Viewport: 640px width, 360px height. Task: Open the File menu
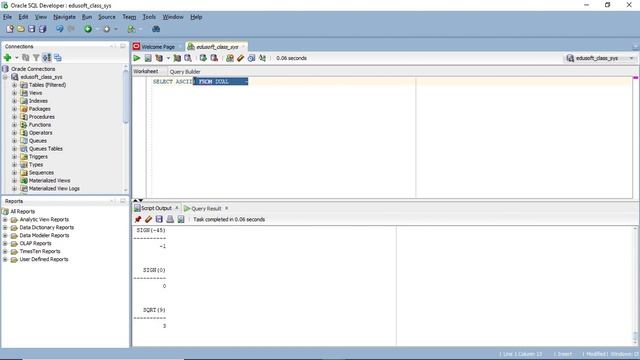7,17
